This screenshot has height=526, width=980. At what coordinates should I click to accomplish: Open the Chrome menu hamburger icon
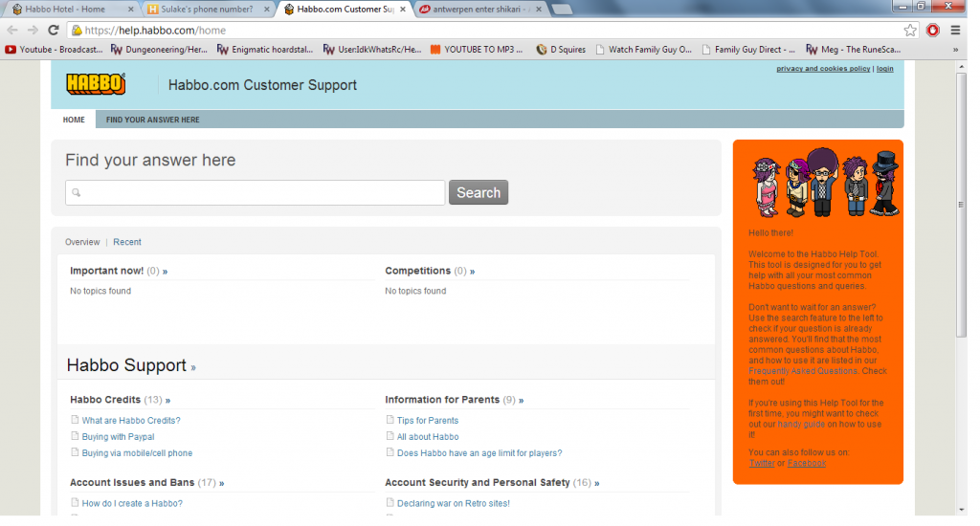point(955,30)
